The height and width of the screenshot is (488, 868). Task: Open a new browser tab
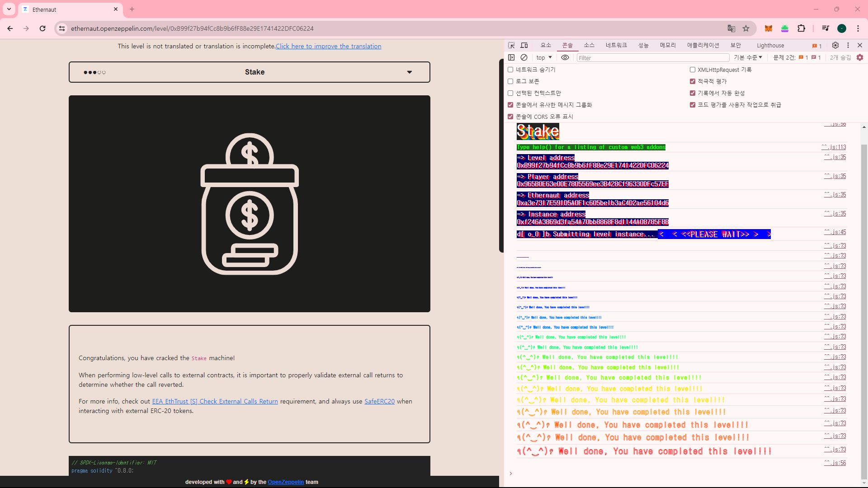[x=132, y=9]
